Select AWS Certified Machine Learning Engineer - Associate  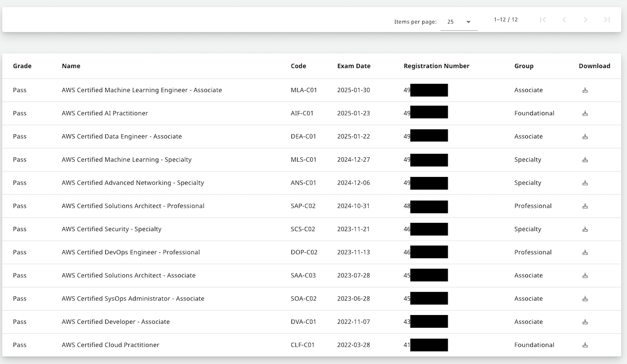pos(142,90)
